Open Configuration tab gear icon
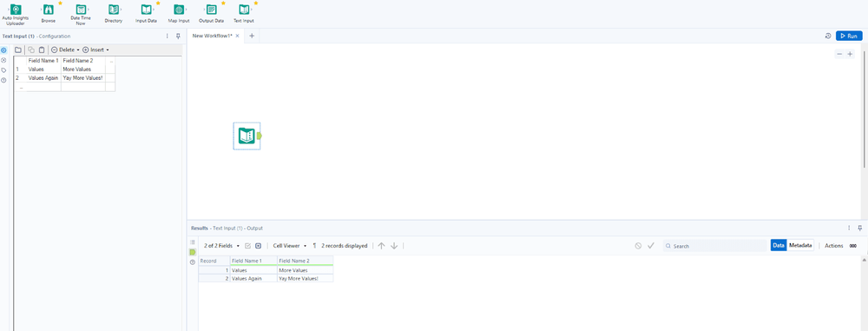The height and width of the screenshot is (331, 868). 3,50
